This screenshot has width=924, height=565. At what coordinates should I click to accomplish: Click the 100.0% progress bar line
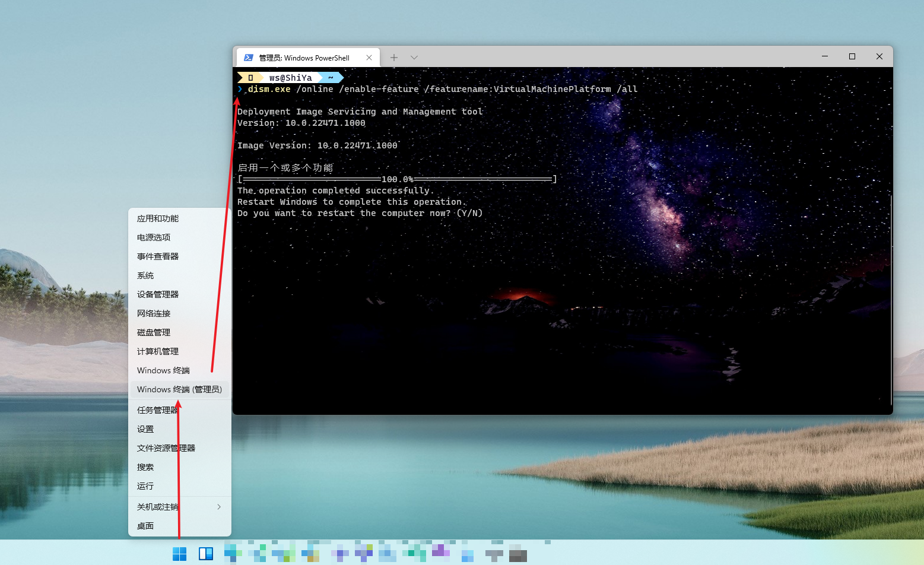pyautogui.click(x=397, y=179)
